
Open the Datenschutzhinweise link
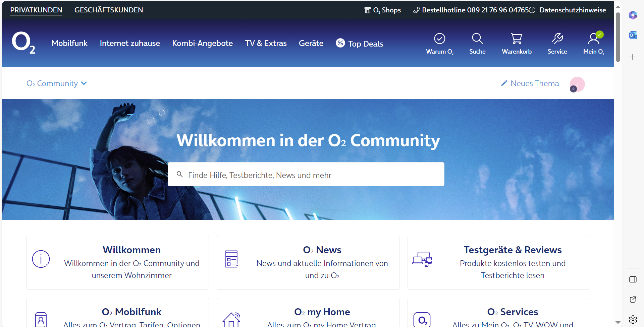click(x=573, y=10)
